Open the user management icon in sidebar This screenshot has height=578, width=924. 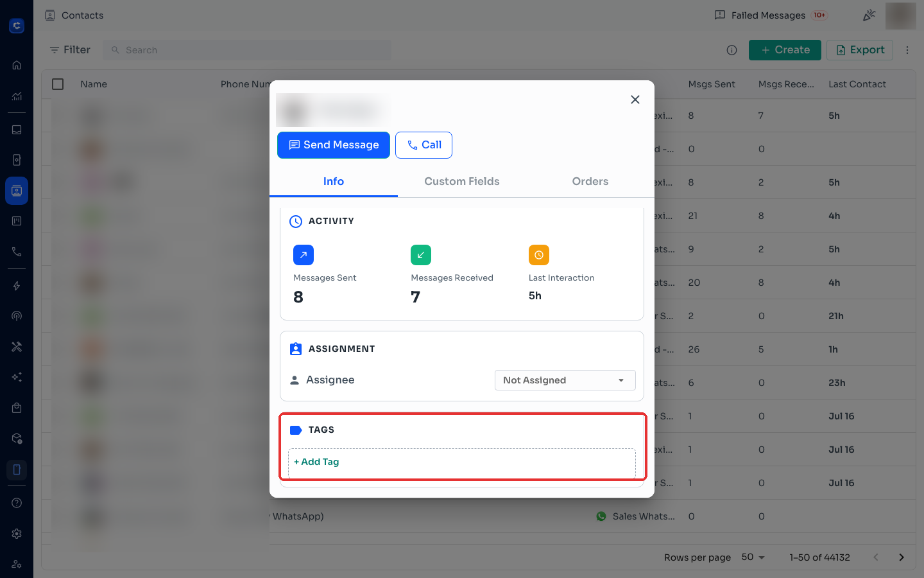click(x=17, y=564)
